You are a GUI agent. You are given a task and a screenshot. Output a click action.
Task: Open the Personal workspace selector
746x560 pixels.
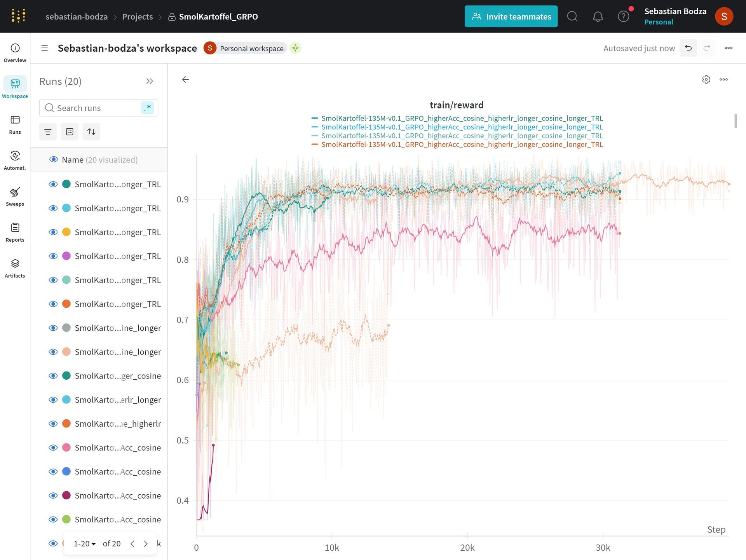pos(246,48)
